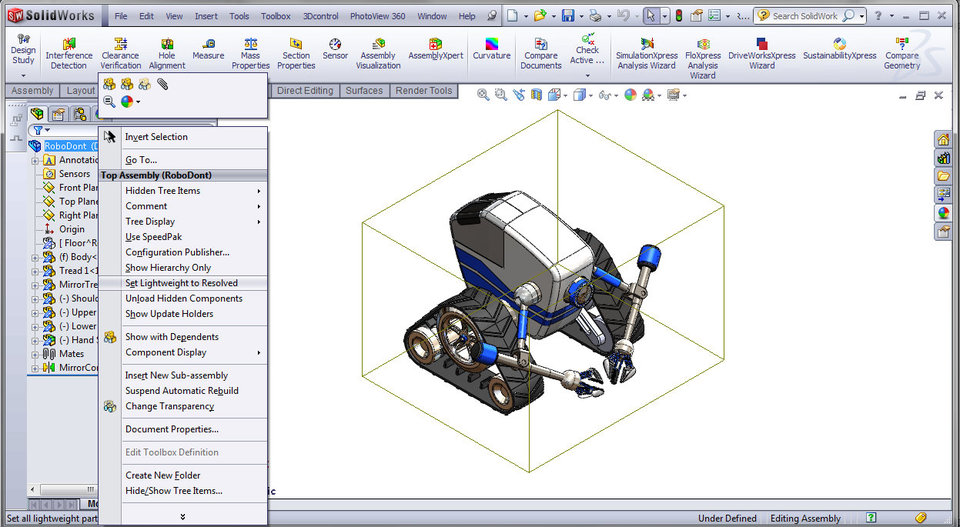The width and height of the screenshot is (960, 527).
Task: Choose Set Lightweight to Resolved
Action: tap(182, 283)
